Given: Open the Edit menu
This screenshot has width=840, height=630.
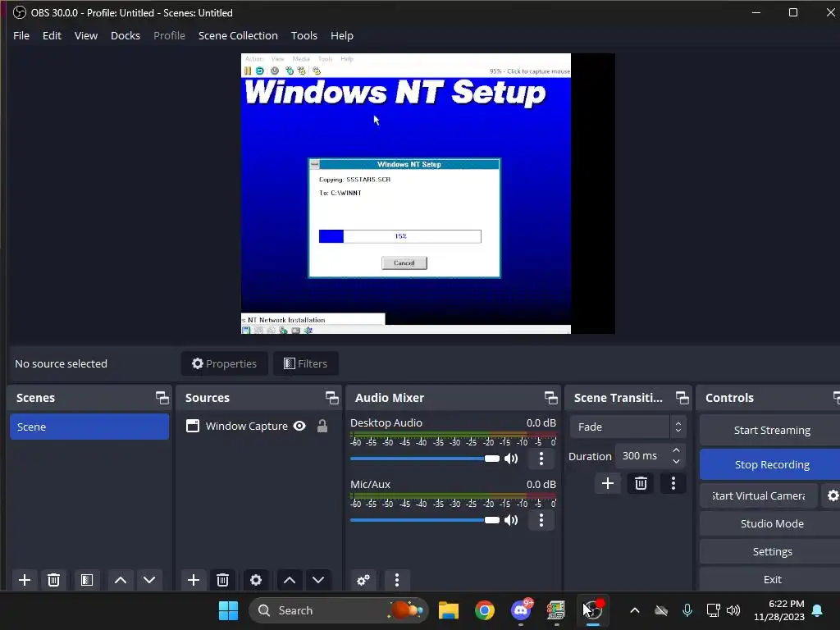Looking at the screenshot, I should [x=52, y=36].
